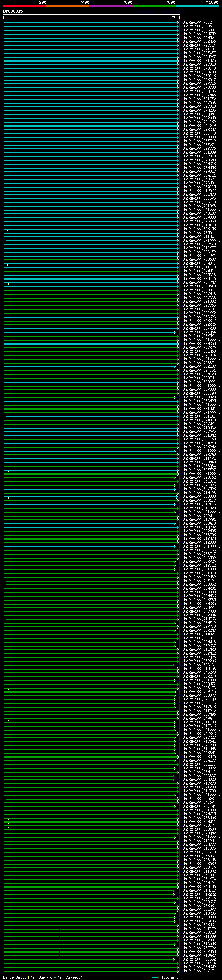Select label UniRef100_A7GM31

point(199,183)
